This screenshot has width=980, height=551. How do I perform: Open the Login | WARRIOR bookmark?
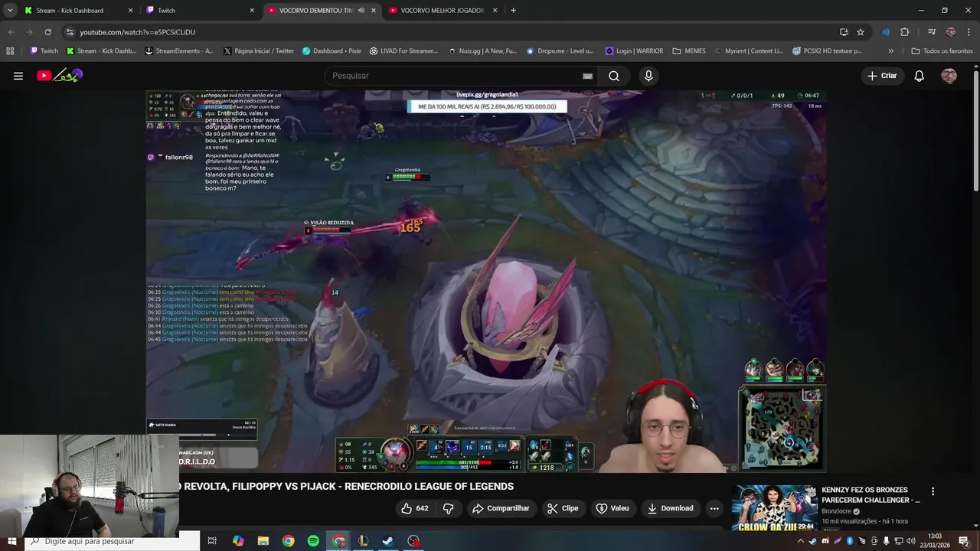[635, 51]
